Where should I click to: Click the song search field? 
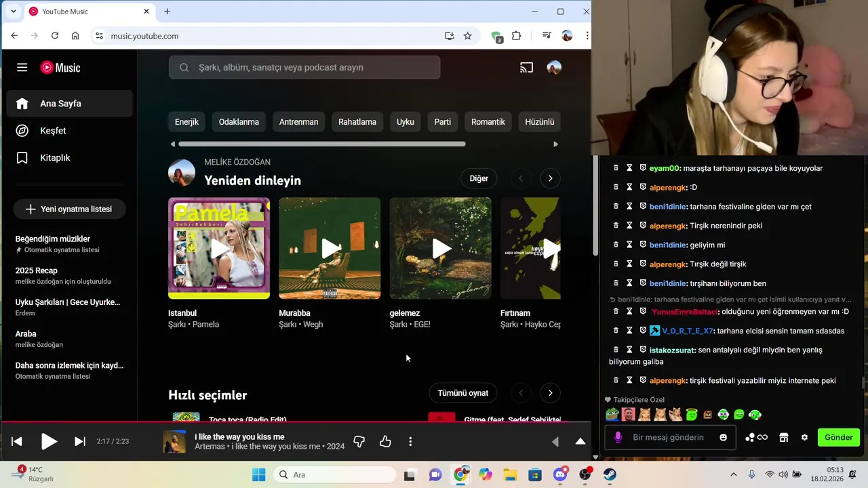pyautogui.click(x=304, y=67)
